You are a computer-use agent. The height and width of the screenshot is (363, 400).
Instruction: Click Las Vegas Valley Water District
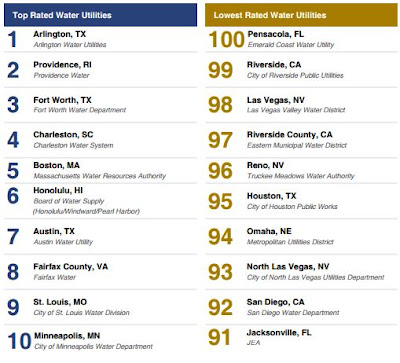tap(296, 110)
